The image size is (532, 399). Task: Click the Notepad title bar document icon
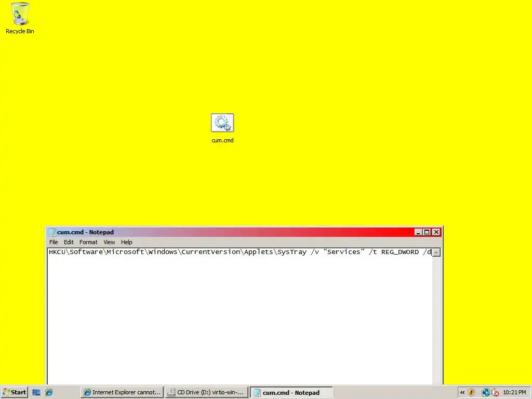(52, 232)
